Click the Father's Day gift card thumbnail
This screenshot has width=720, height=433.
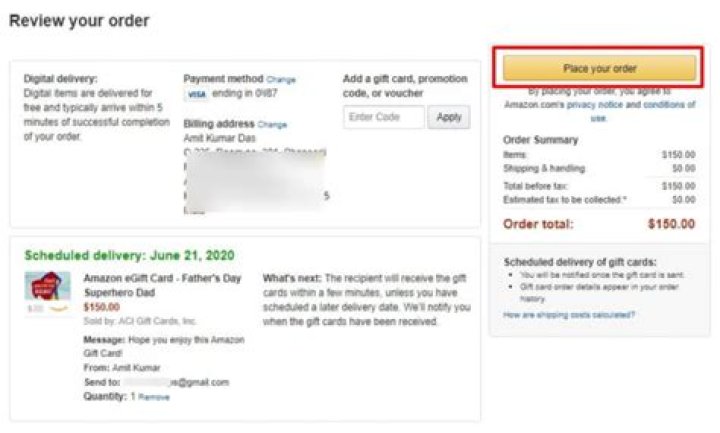[47, 287]
